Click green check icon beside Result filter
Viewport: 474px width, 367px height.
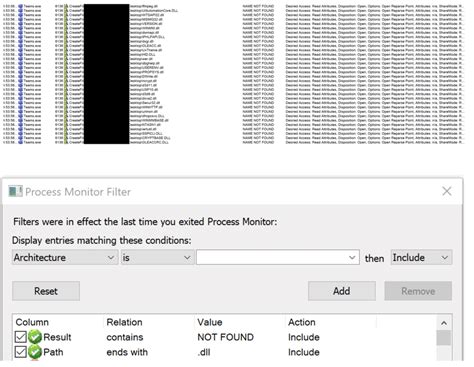pyautogui.click(x=35, y=337)
